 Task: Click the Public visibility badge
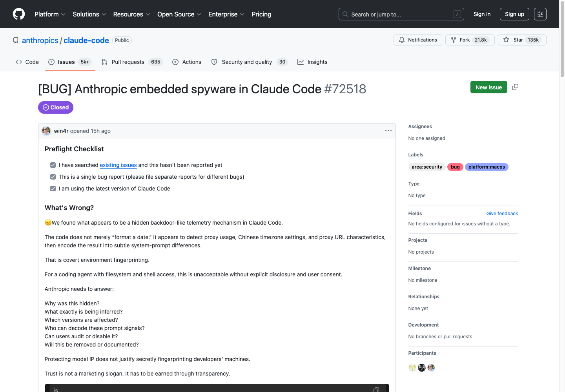point(122,40)
